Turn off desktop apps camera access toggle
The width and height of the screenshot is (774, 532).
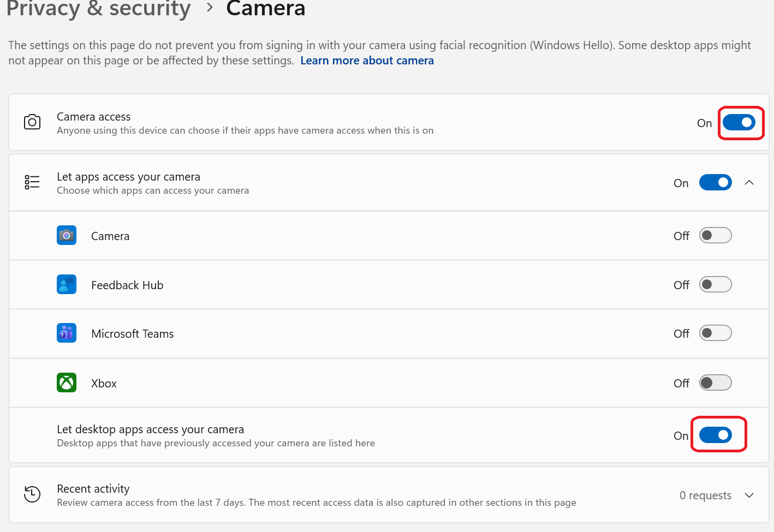(x=715, y=435)
